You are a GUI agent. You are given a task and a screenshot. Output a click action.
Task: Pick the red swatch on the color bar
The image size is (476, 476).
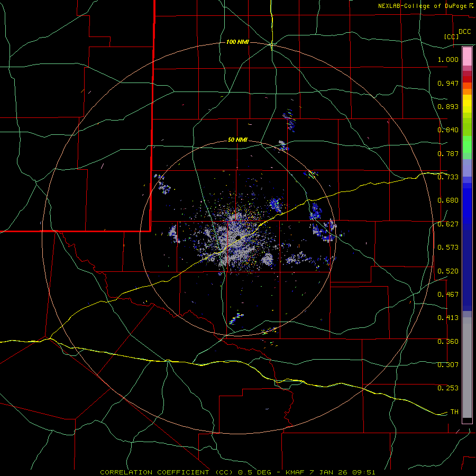pyautogui.click(x=467, y=79)
